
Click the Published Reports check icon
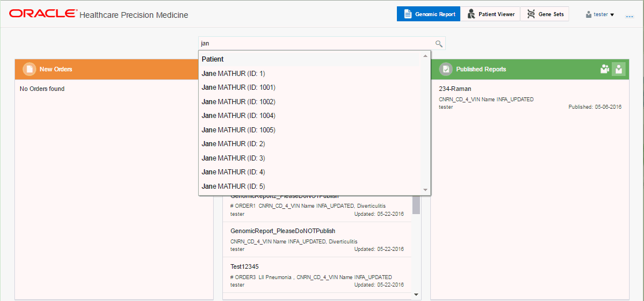pyautogui.click(x=446, y=69)
